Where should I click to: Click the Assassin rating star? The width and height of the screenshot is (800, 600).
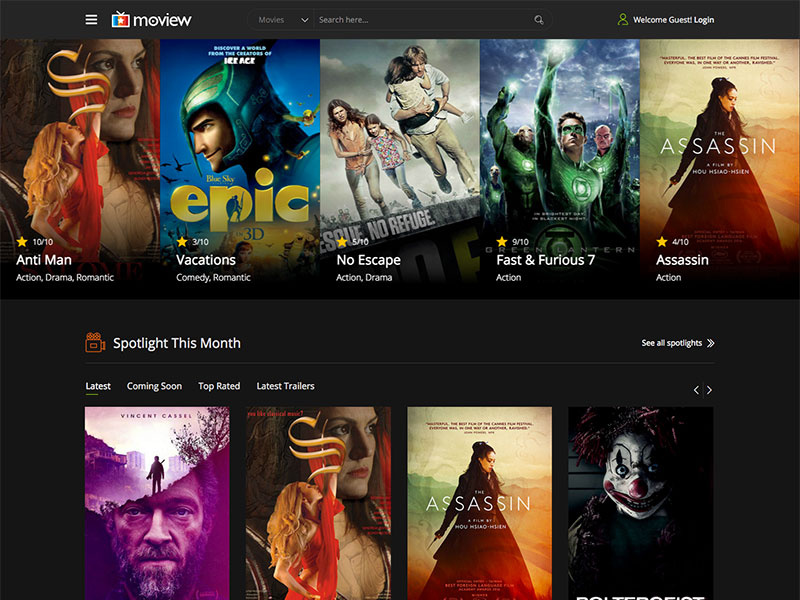[662, 241]
